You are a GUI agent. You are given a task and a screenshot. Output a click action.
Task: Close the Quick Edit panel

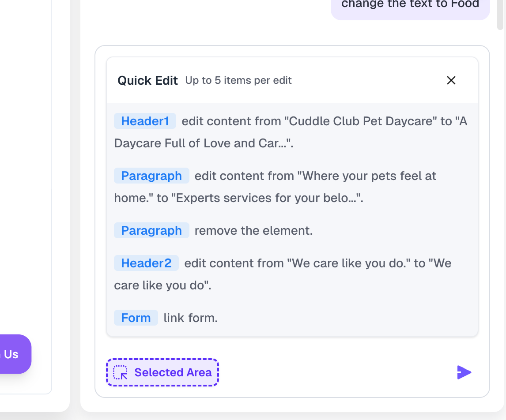pyautogui.click(x=451, y=80)
